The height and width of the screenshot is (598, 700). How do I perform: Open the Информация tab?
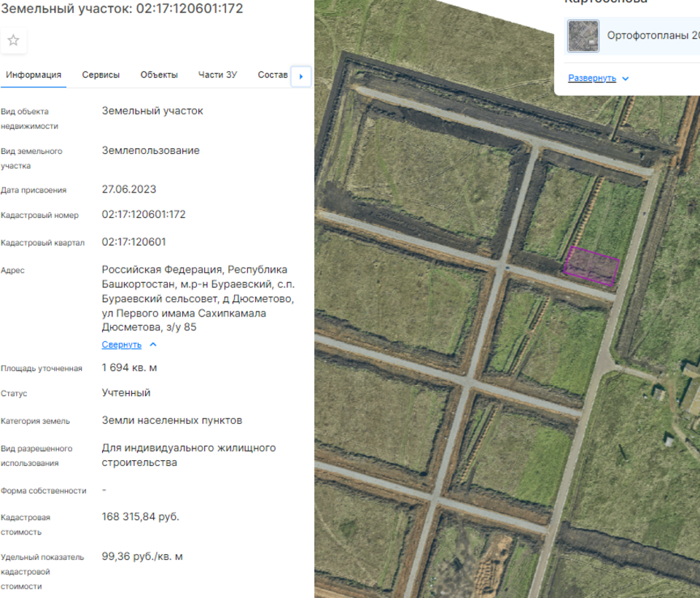(x=34, y=75)
